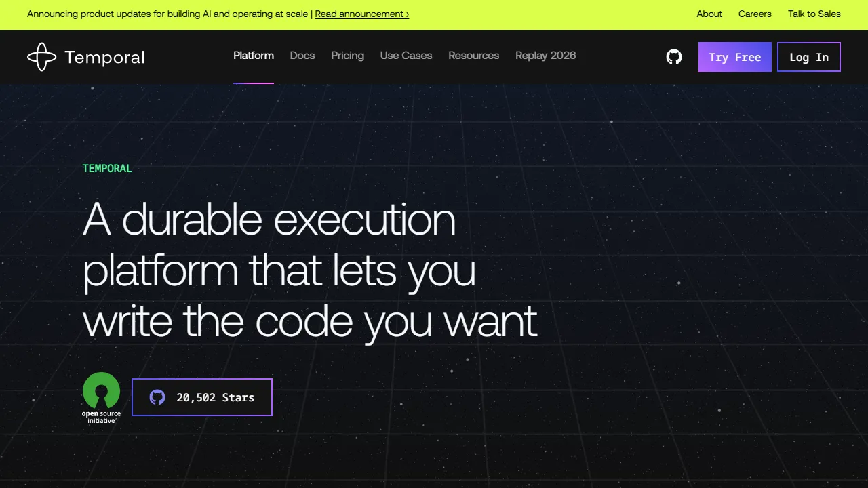868x488 pixels.
Task: Open the 20,502 Stars GitHub button
Action: coord(202,397)
